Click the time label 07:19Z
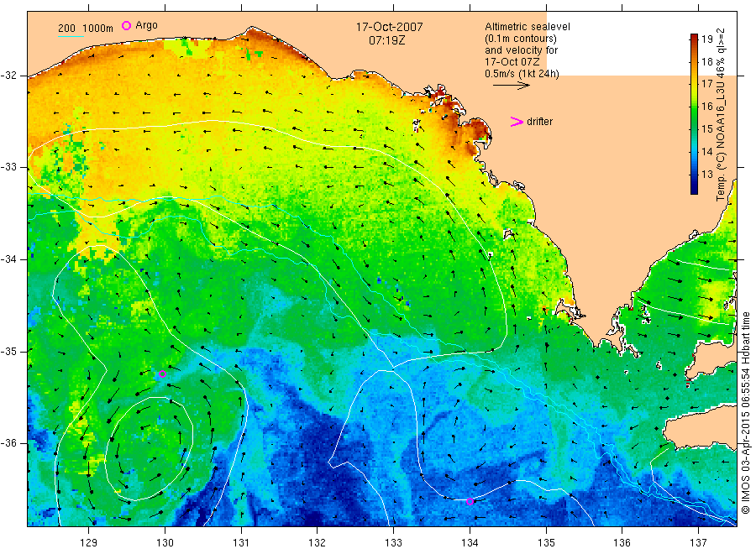The width and height of the screenshot is (756, 554). coord(386,40)
